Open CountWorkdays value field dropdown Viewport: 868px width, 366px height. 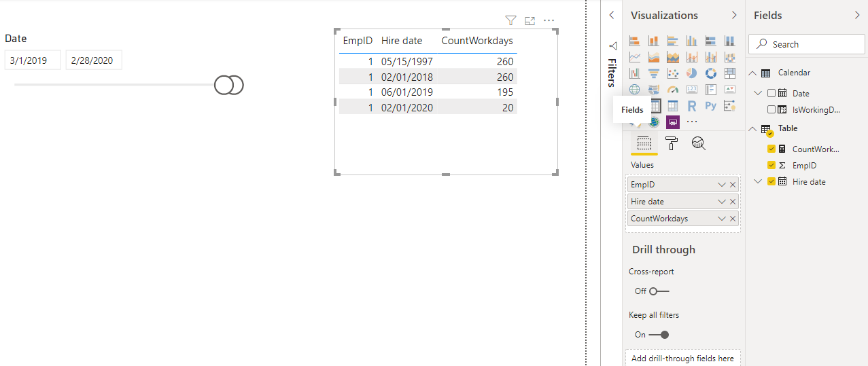pos(722,219)
